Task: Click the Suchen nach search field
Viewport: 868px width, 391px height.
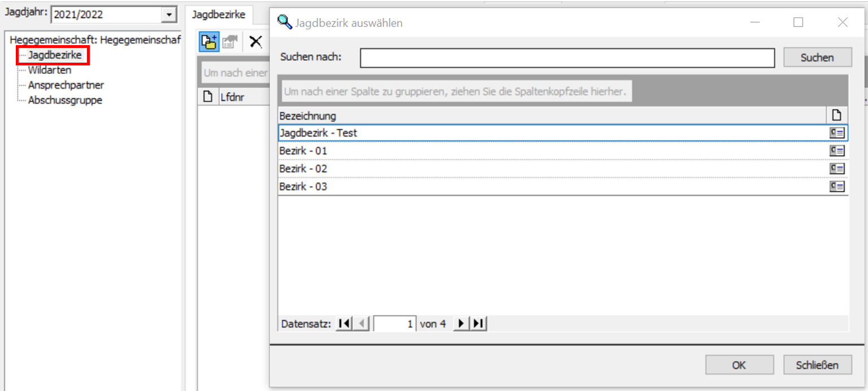Action: click(x=567, y=58)
